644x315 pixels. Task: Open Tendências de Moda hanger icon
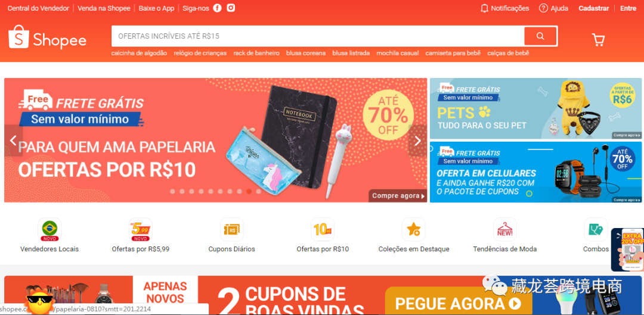point(505,229)
